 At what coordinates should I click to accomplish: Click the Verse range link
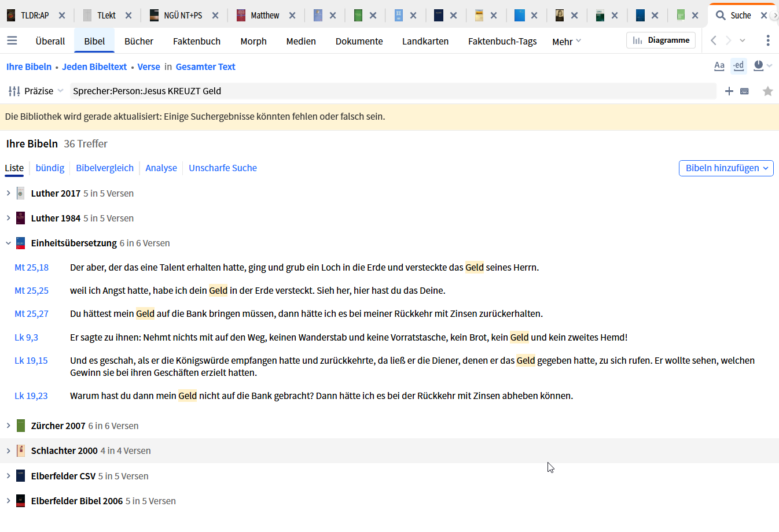[x=149, y=66]
